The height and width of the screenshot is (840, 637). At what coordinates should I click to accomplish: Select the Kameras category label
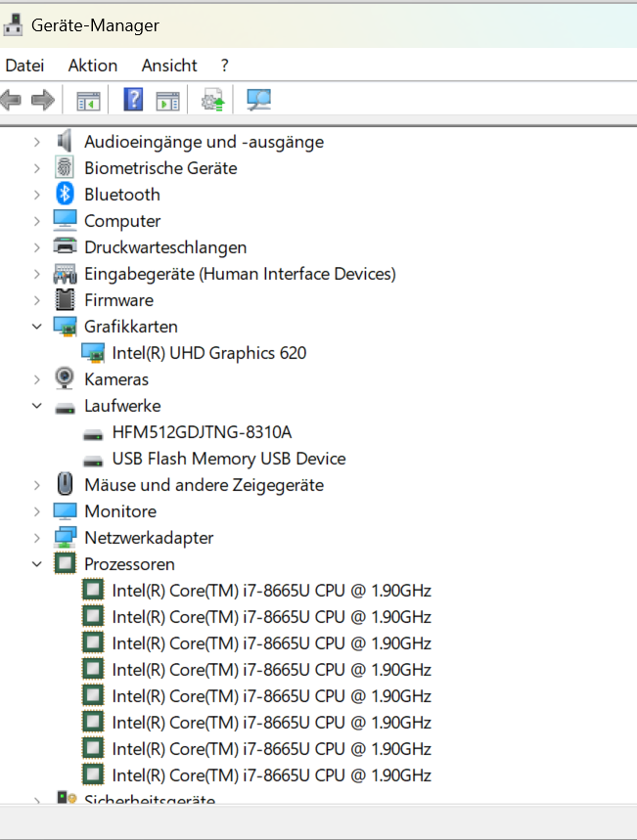click(x=116, y=379)
